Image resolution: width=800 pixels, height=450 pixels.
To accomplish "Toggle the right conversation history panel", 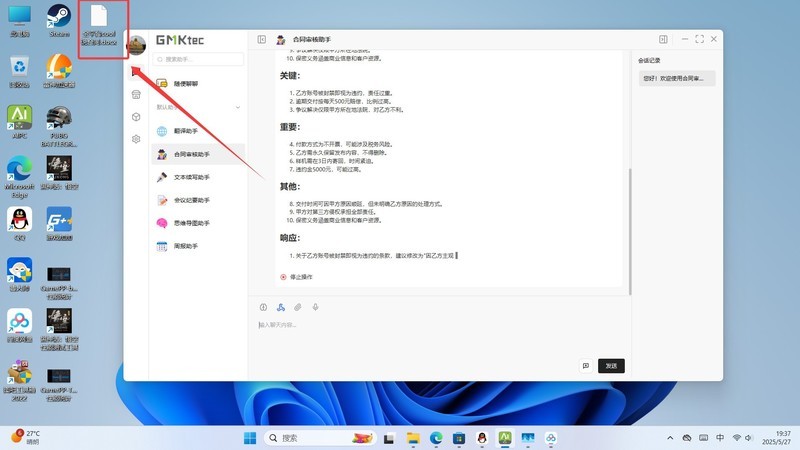I will 663,39.
